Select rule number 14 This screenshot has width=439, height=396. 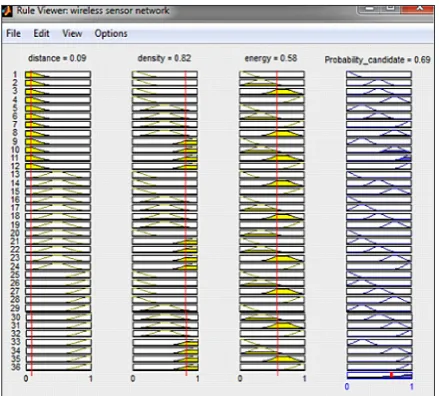pos(15,183)
